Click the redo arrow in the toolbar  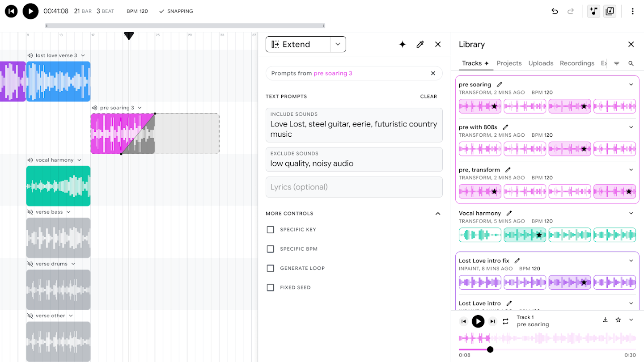pyautogui.click(x=571, y=11)
